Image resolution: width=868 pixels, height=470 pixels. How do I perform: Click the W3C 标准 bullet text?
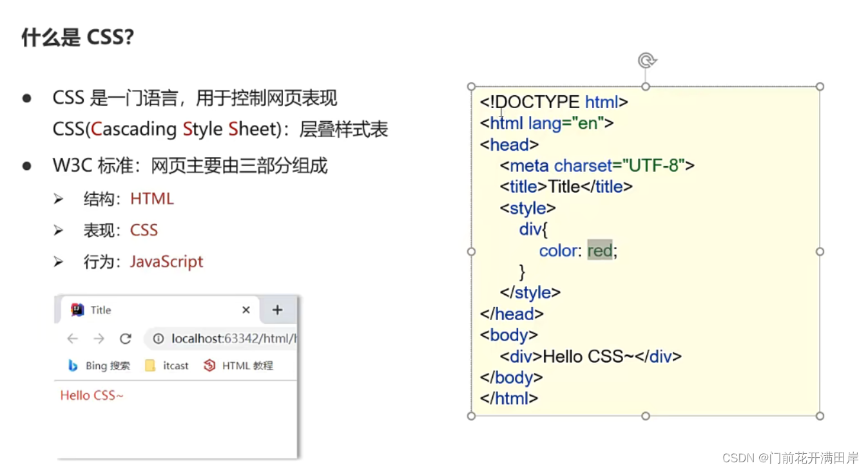(x=190, y=165)
